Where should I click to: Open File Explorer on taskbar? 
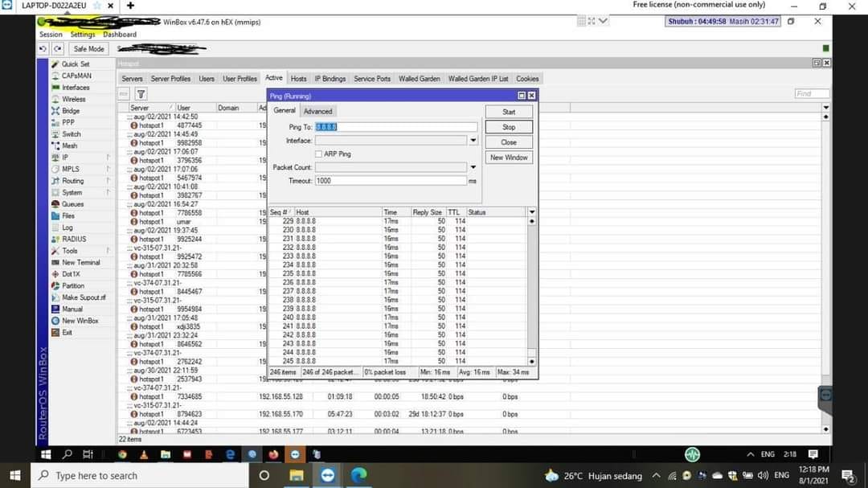click(296, 475)
